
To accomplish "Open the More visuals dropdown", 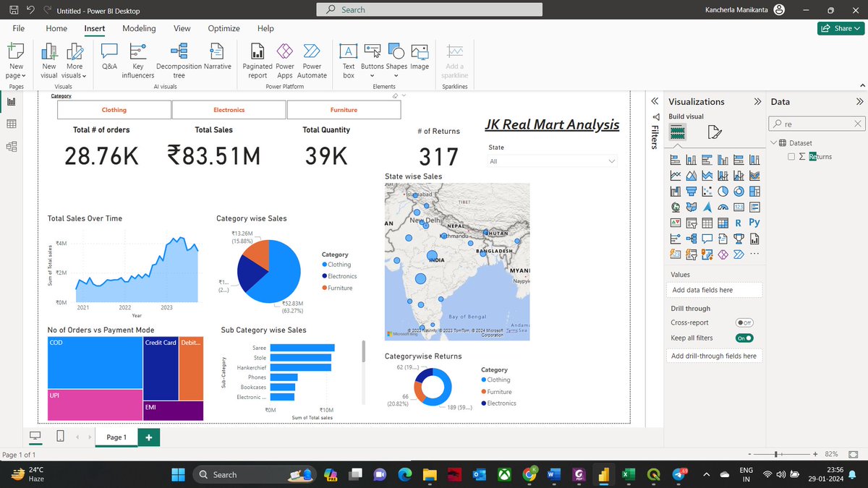I will [x=74, y=59].
